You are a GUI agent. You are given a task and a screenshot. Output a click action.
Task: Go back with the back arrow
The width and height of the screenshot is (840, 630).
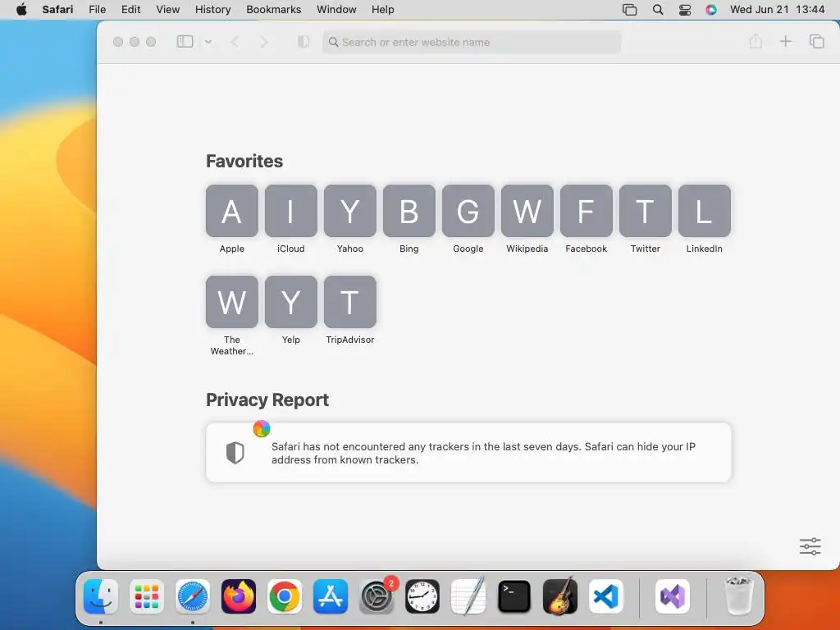pyautogui.click(x=235, y=42)
